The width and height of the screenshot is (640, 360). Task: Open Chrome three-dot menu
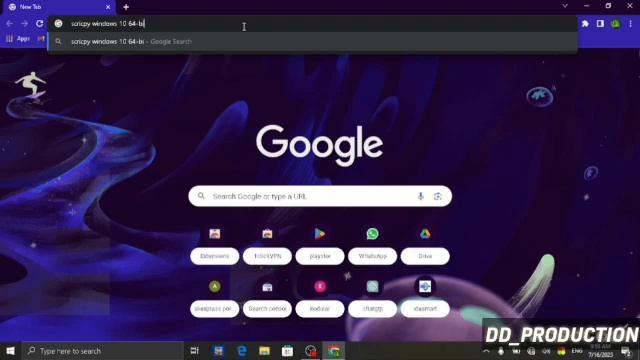(x=631, y=24)
